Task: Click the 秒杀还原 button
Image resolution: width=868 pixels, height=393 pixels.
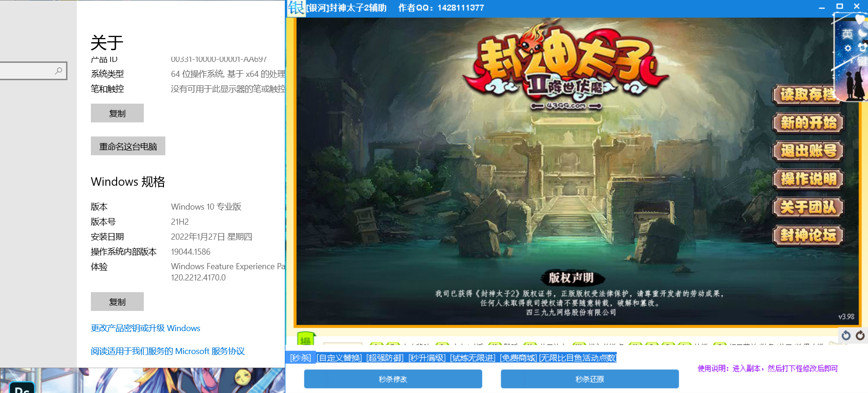Action: coord(590,379)
